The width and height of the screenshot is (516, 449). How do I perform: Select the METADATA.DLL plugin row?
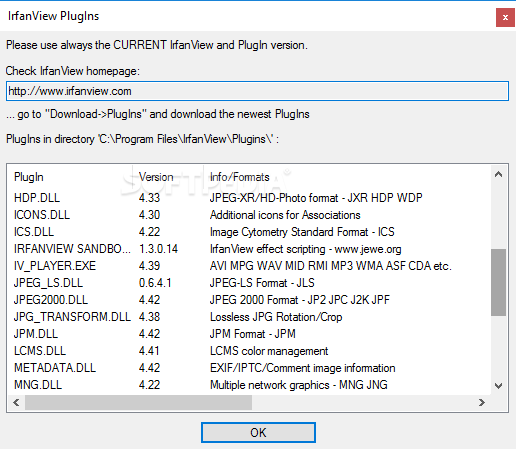click(249, 368)
